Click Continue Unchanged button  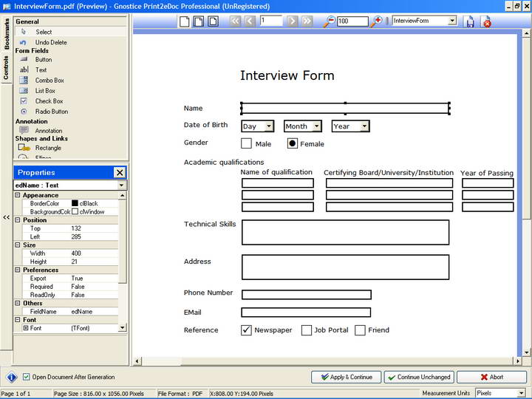[420, 377]
